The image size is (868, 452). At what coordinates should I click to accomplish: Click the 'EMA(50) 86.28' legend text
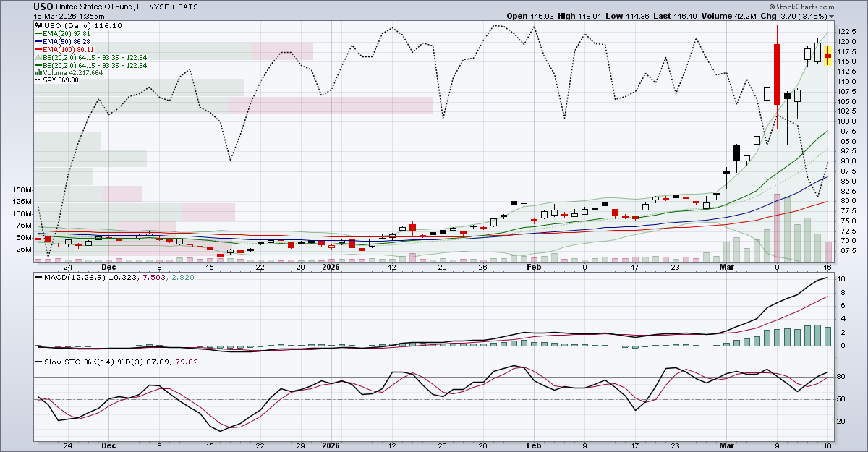(66, 41)
